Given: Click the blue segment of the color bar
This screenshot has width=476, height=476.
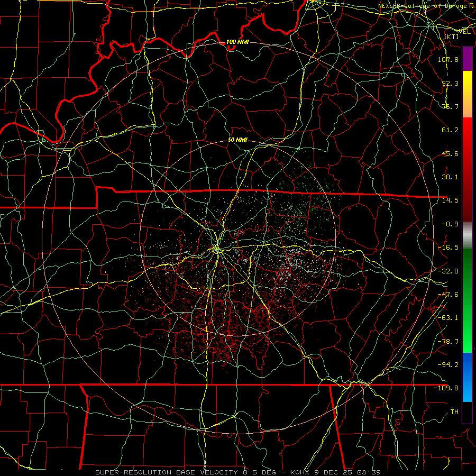Looking at the screenshot, I should click(467, 377).
